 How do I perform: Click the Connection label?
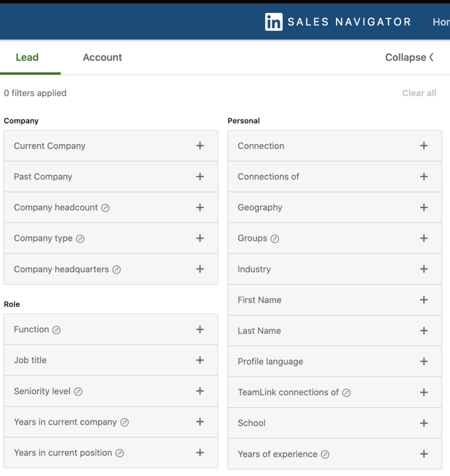click(261, 146)
